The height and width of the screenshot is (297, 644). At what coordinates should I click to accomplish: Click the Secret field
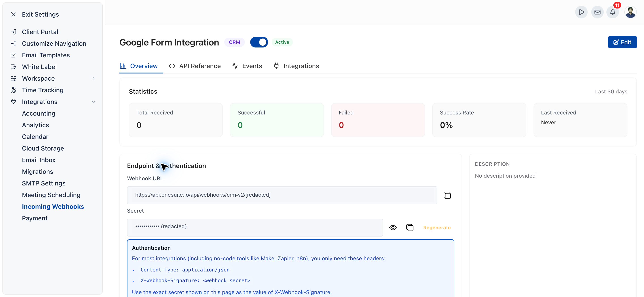tap(255, 227)
